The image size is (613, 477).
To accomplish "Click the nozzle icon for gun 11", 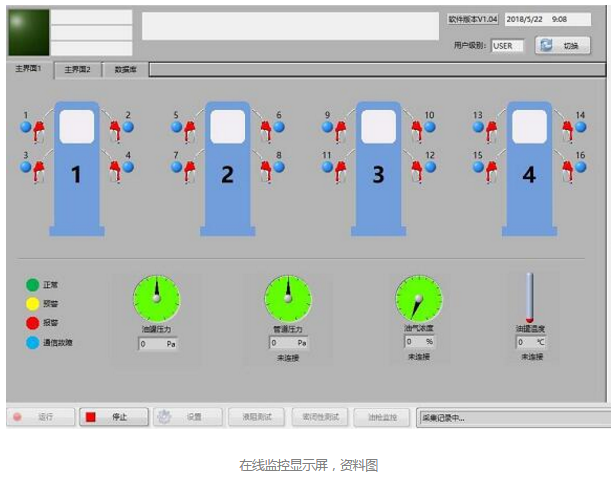I will [341, 168].
